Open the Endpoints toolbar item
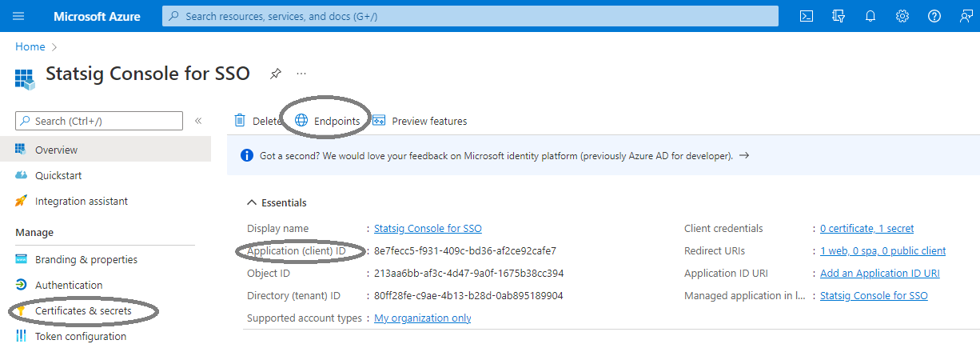980x348 pixels. point(326,121)
